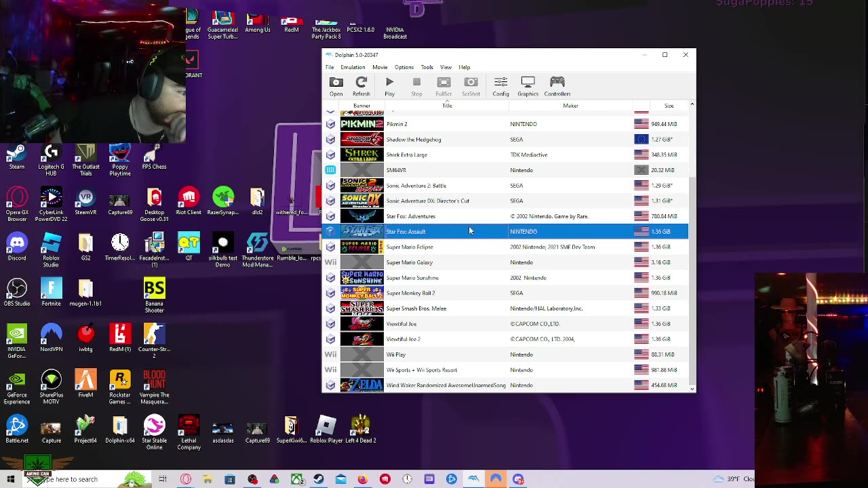Click the Firefox icon in the taskbar
The image size is (868, 488).
pos(363,479)
